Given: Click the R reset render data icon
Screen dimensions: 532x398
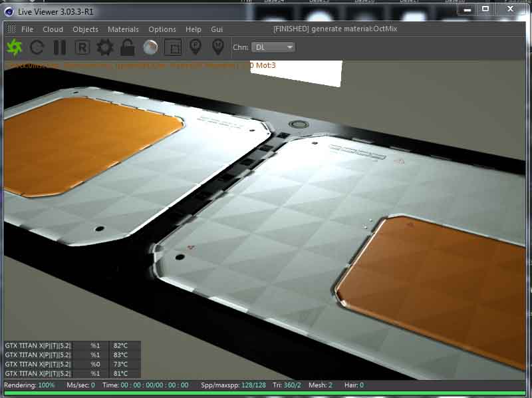Looking at the screenshot, I should coord(82,47).
